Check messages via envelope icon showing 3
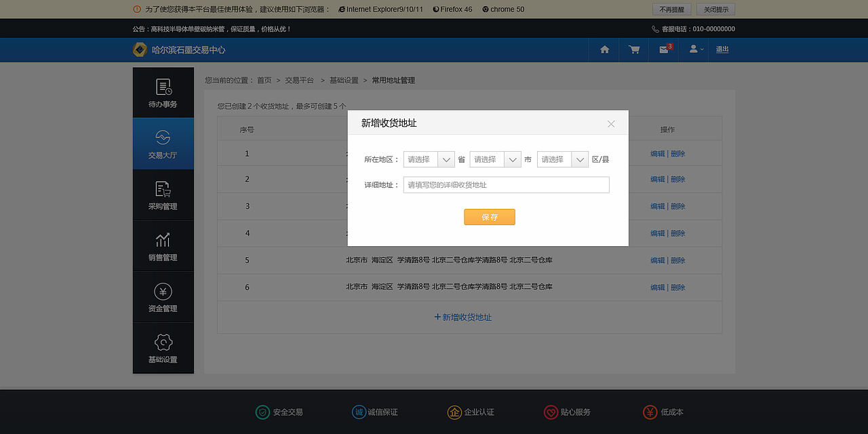The height and width of the screenshot is (434, 868). click(663, 50)
